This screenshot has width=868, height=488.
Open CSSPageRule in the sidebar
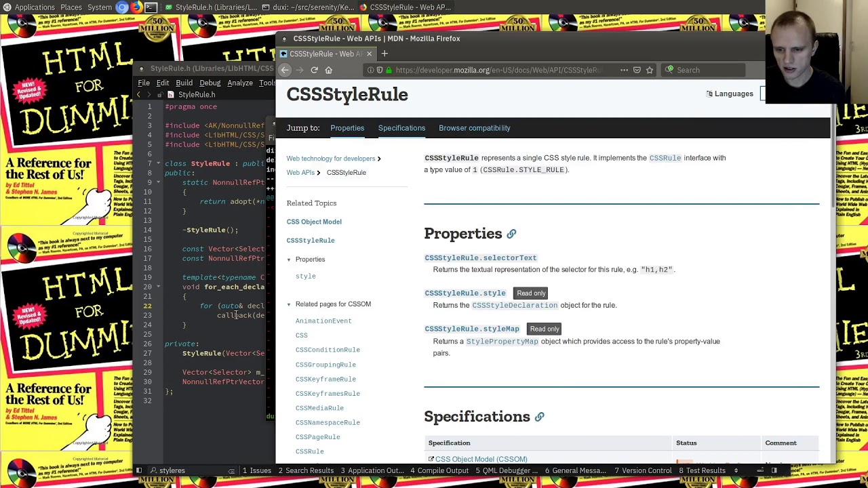tap(317, 437)
